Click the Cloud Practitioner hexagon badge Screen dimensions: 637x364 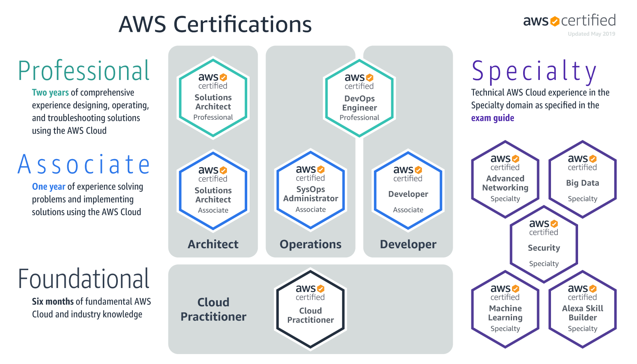coord(311,309)
